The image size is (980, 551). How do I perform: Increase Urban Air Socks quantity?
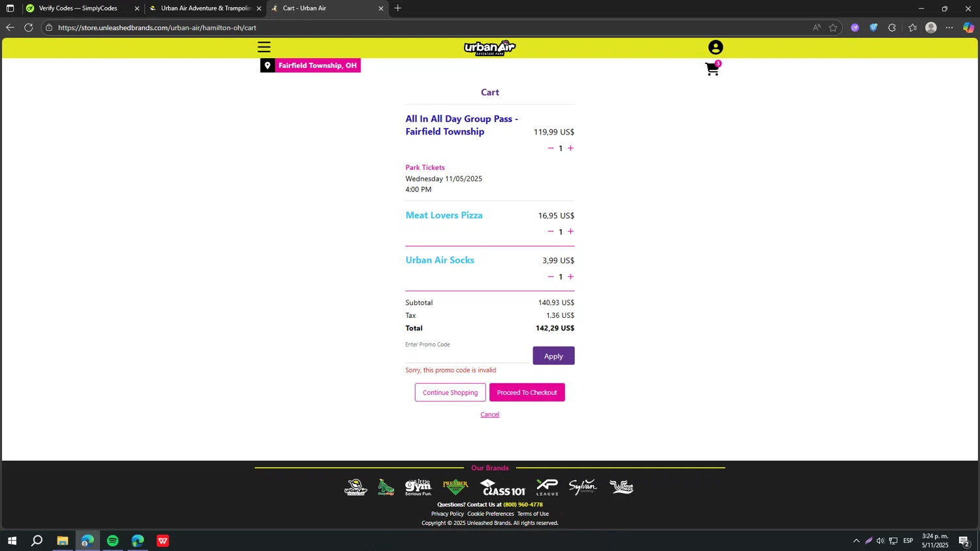click(x=570, y=277)
